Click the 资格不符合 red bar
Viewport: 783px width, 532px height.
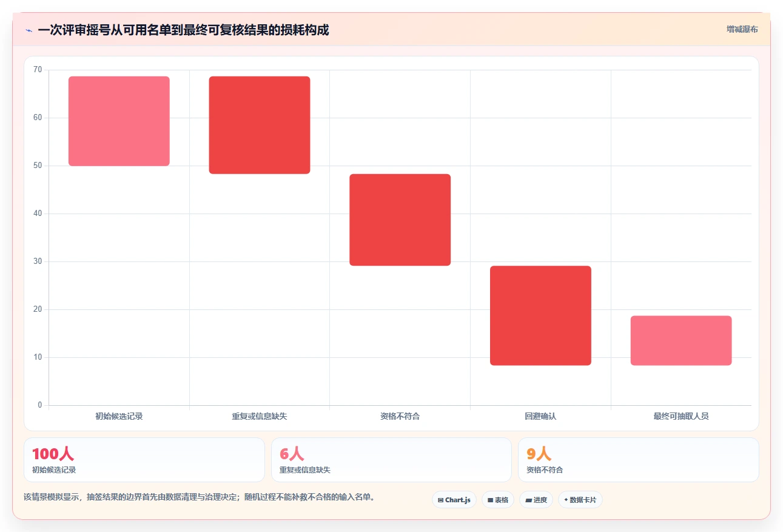tap(400, 220)
